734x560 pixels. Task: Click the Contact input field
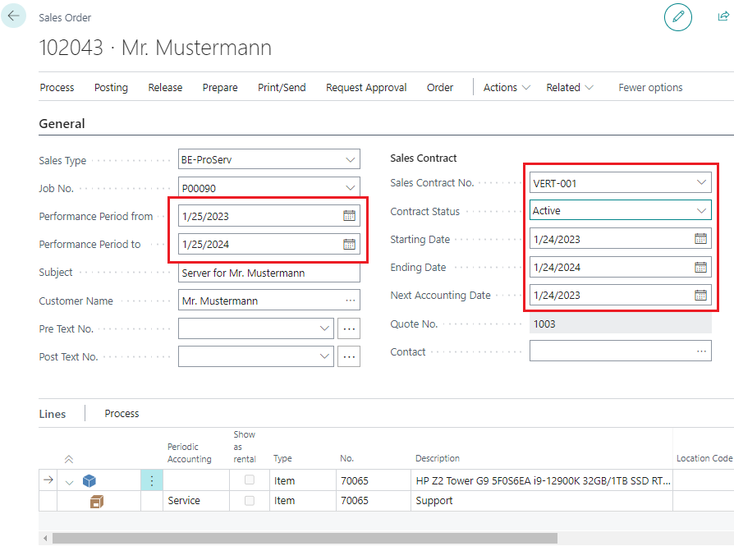point(620,351)
